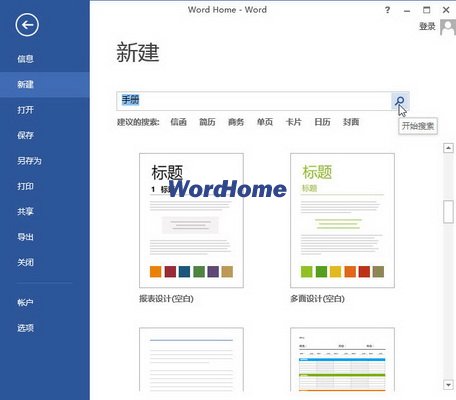This screenshot has width=456, height=400.
Task: Select the 多面设计(空白) template thumbnail
Action: point(342,220)
